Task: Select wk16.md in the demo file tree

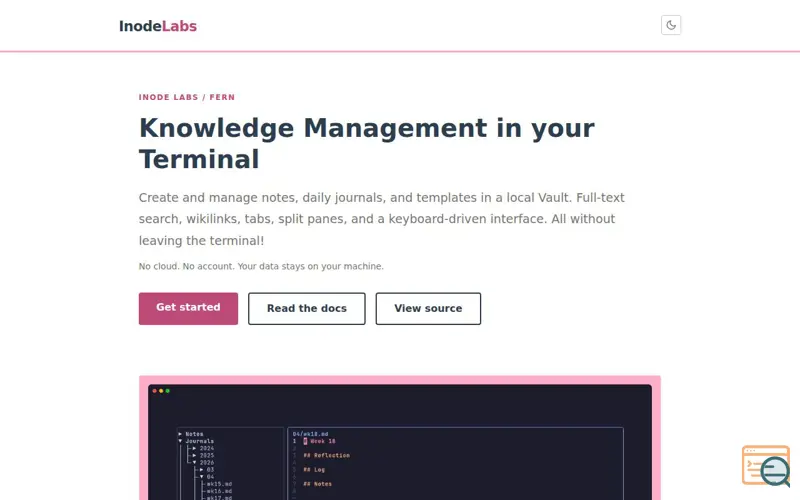Action: point(219,491)
